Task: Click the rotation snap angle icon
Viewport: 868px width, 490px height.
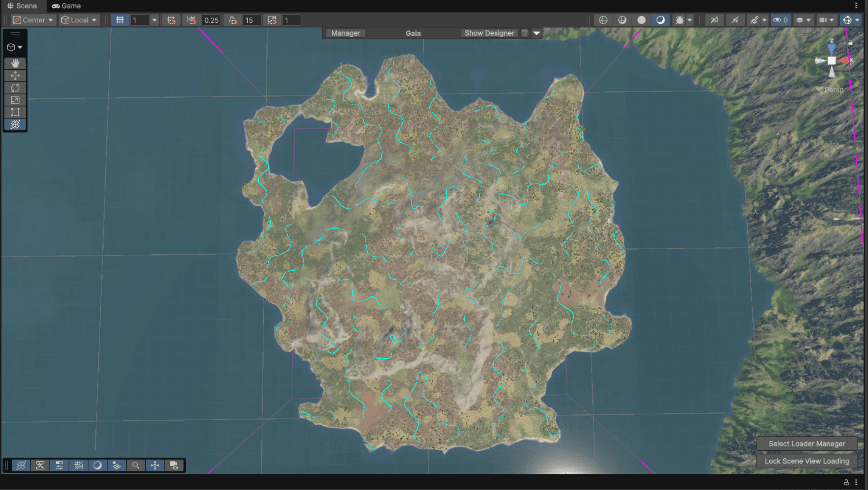Action: 233,20
